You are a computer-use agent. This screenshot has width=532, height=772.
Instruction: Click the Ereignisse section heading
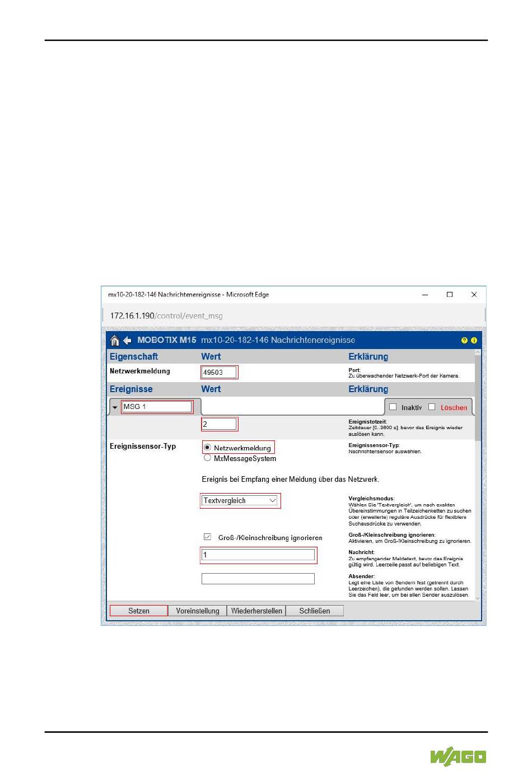pos(131,389)
